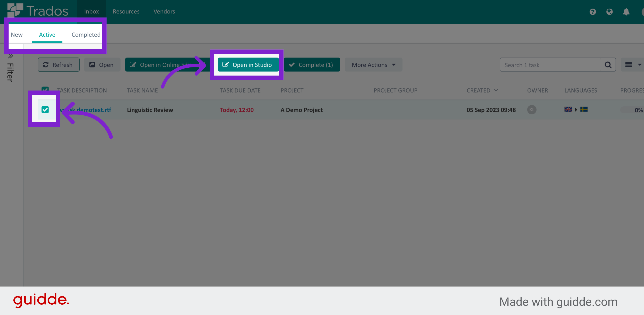Image resolution: width=644 pixels, height=315 pixels.
Task: Open the Resources menu
Action: click(126, 12)
